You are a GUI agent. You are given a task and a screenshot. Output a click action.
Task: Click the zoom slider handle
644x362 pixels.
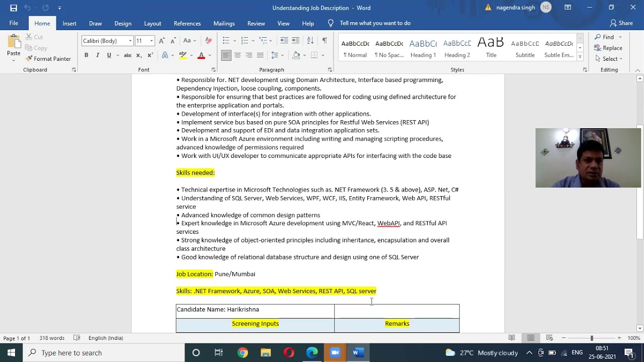tap(592, 338)
